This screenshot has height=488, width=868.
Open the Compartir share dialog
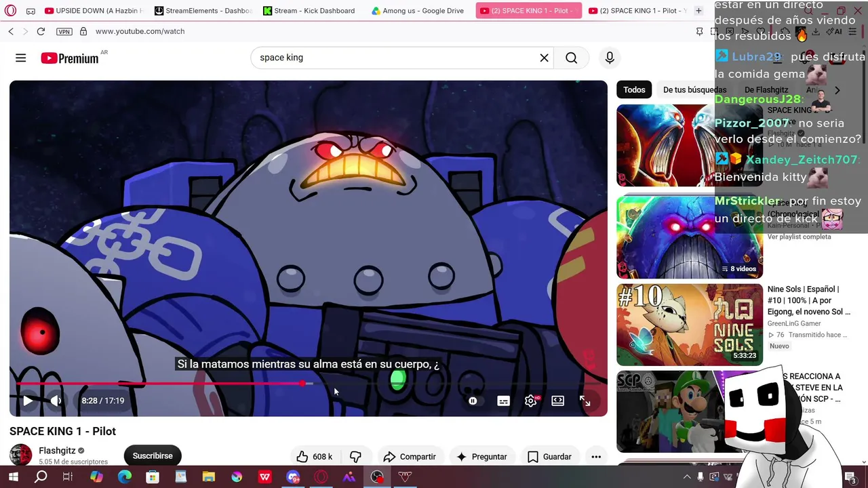[410, 457]
